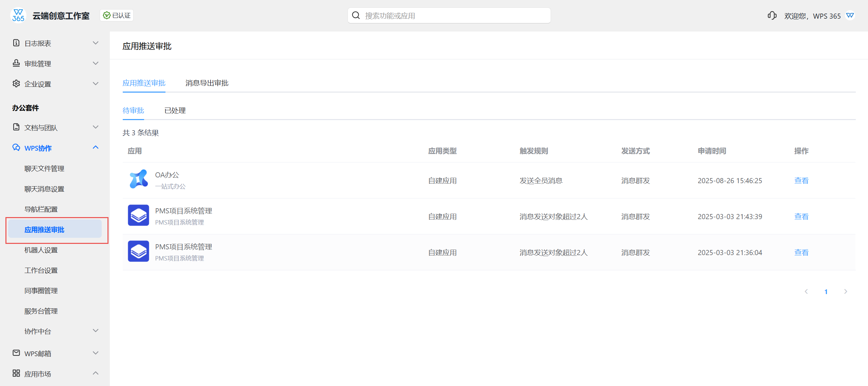The image size is (868, 386).
Task: Switch to the 消息导出审批 tab
Action: coord(207,83)
